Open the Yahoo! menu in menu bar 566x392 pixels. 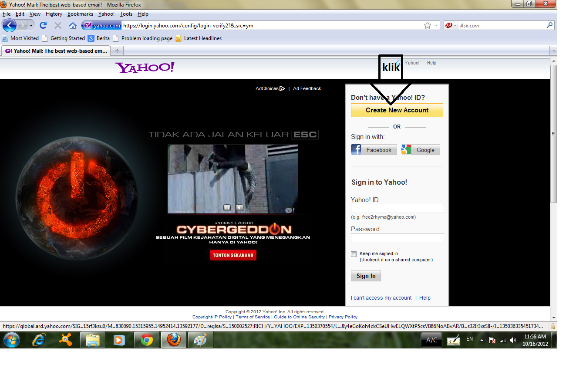[106, 14]
